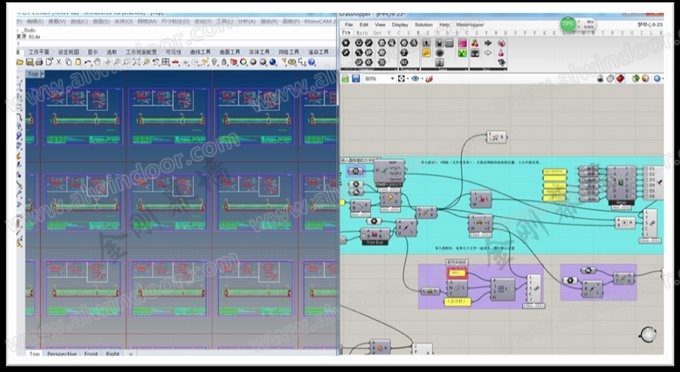Expand the Top viewport title menu

click(35, 74)
